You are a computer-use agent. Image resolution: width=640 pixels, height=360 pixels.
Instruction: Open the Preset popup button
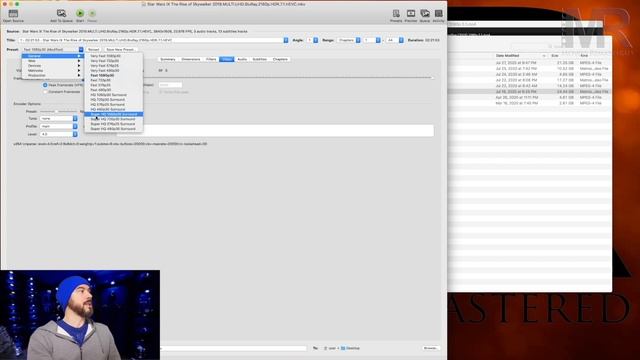tap(53, 49)
